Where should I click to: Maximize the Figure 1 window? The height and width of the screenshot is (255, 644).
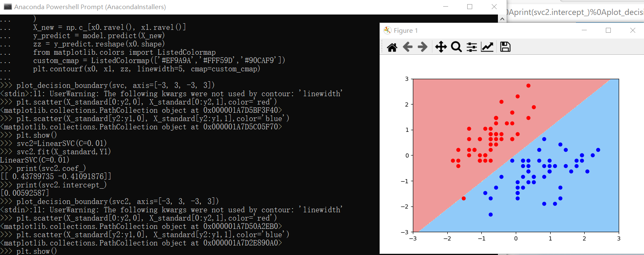point(608,30)
